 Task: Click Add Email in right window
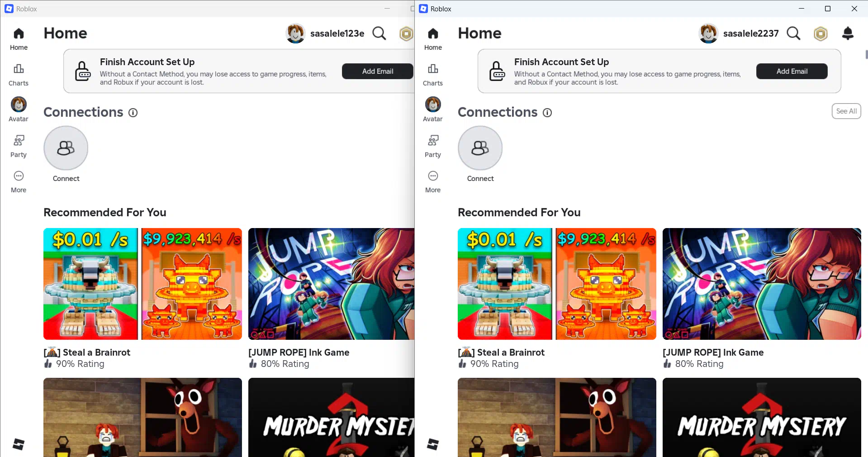pos(792,71)
